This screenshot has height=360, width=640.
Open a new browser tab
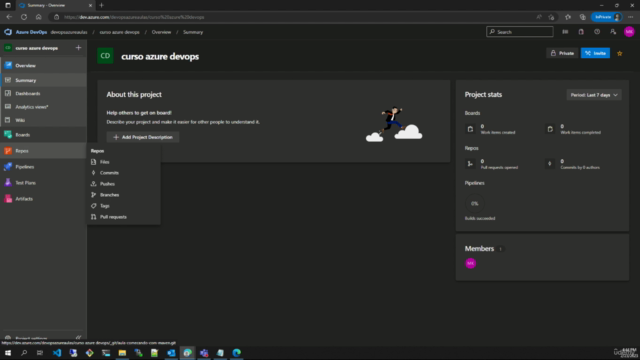(101, 5)
